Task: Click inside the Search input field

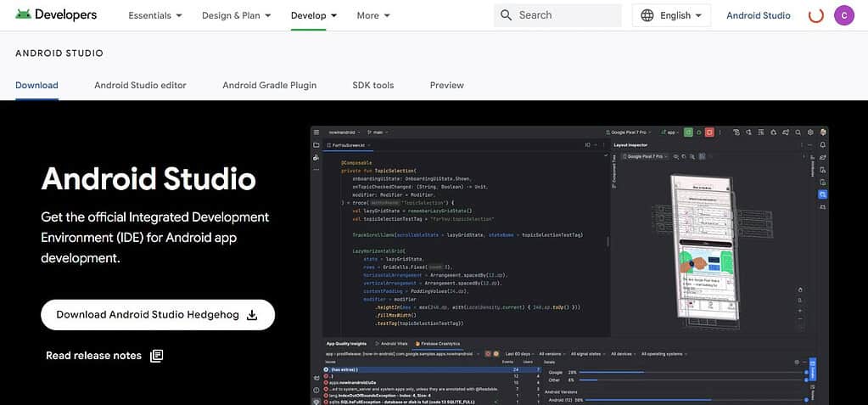Action: 557,15
